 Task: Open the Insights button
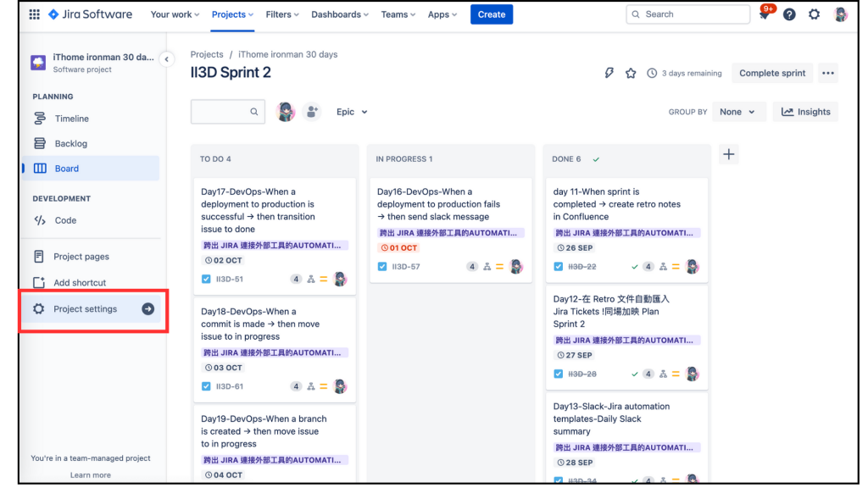[805, 112]
